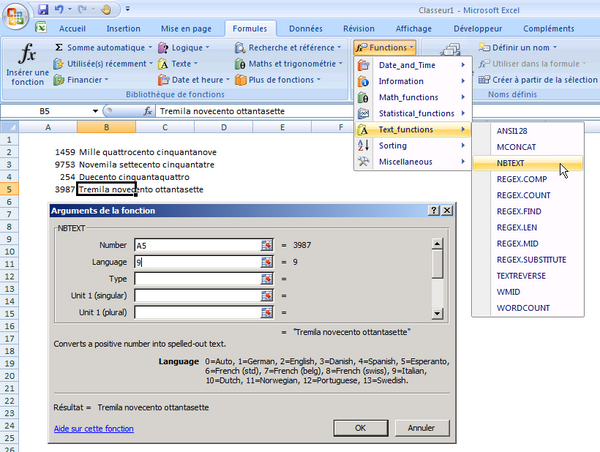The width and height of the screenshot is (600, 452).
Task: Click the arguments list scroll down arrow
Action: tap(437, 314)
